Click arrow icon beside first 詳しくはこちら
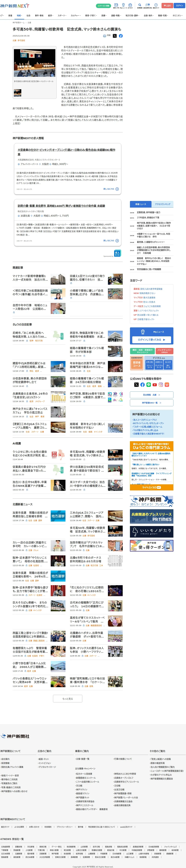The image size is (186, 868). [117, 189]
